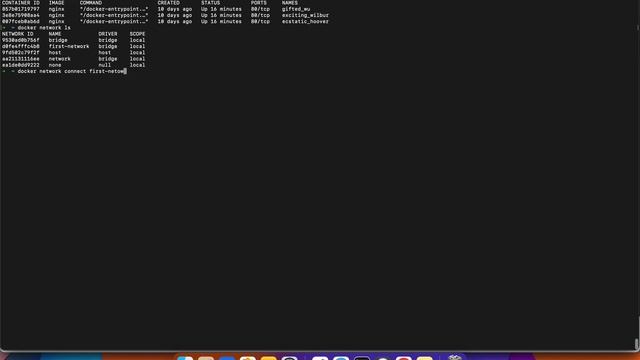The width and height of the screenshot is (640, 360).
Task: Click the NAMES column header
Action: (289, 3)
